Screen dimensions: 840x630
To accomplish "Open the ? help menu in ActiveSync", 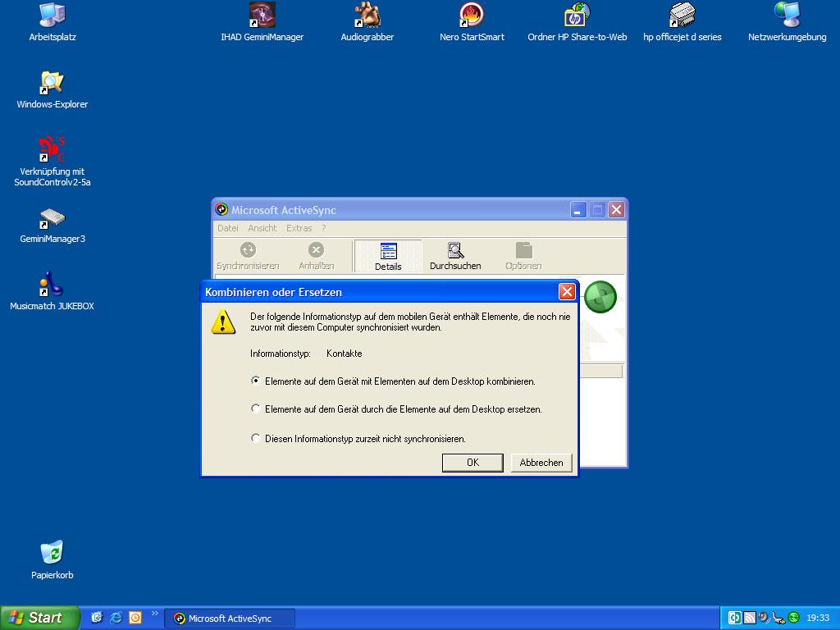I will (x=323, y=228).
